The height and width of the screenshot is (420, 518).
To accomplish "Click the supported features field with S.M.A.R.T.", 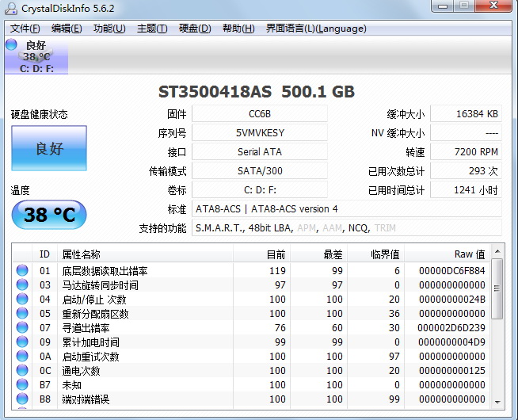I will coord(347,228).
